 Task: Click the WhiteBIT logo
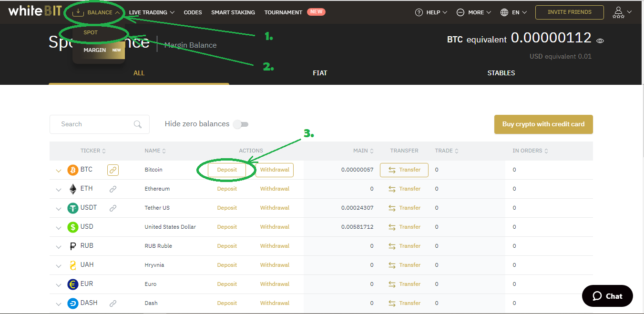(35, 10)
